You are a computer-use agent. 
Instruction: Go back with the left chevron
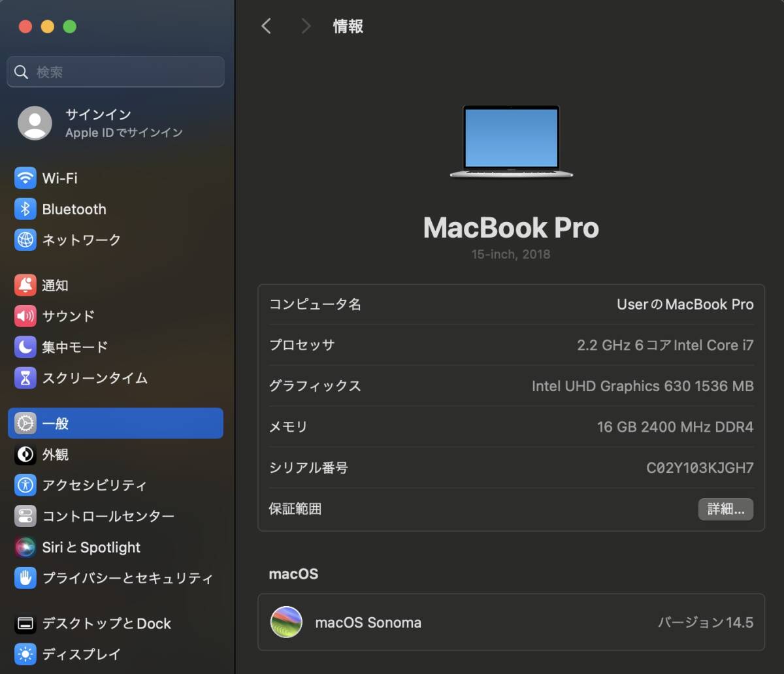(x=266, y=26)
